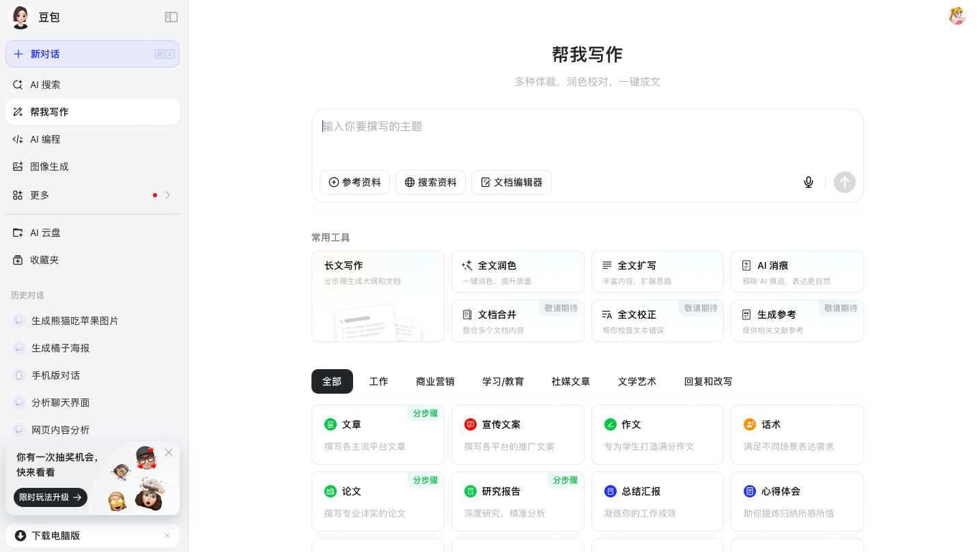Switch to the 社媒文章 tab
980x552 pixels.
pyautogui.click(x=571, y=381)
